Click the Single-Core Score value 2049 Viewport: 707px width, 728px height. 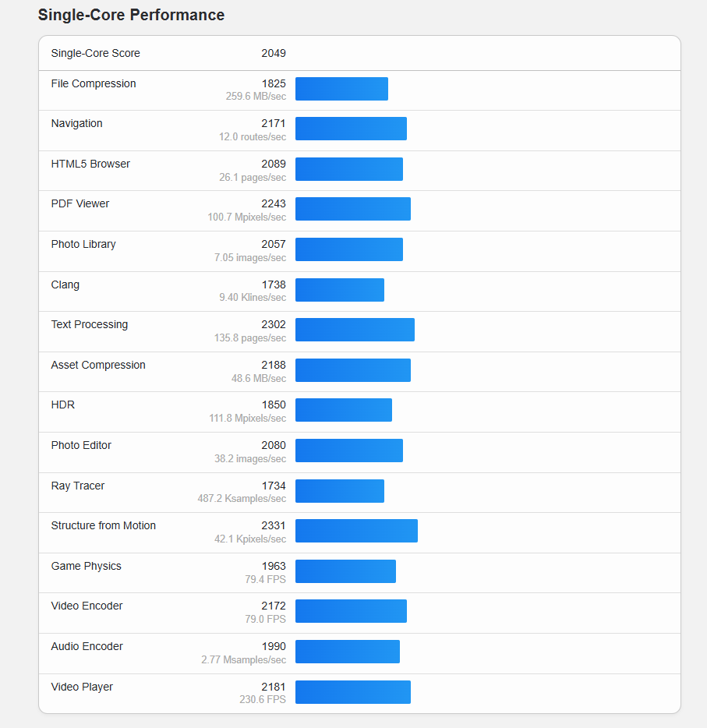coord(274,54)
